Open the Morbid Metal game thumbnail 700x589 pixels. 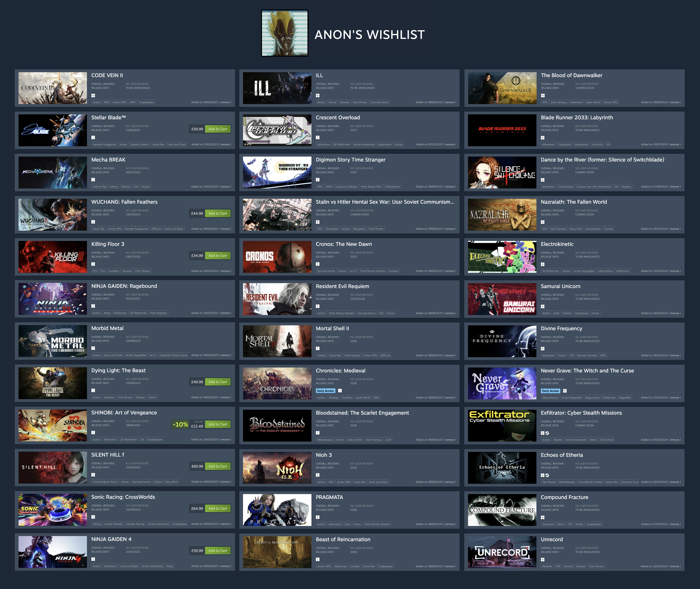point(53,341)
